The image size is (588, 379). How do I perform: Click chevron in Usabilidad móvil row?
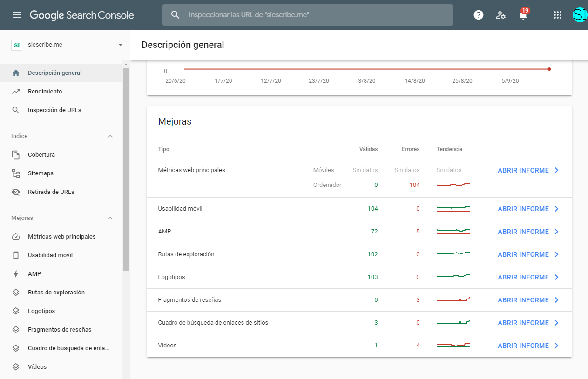[557, 209]
